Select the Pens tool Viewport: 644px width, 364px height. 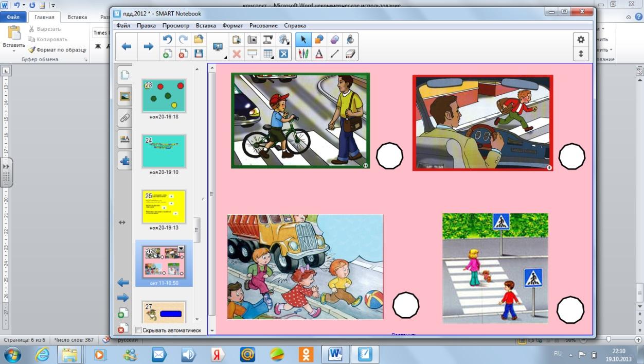pos(303,54)
